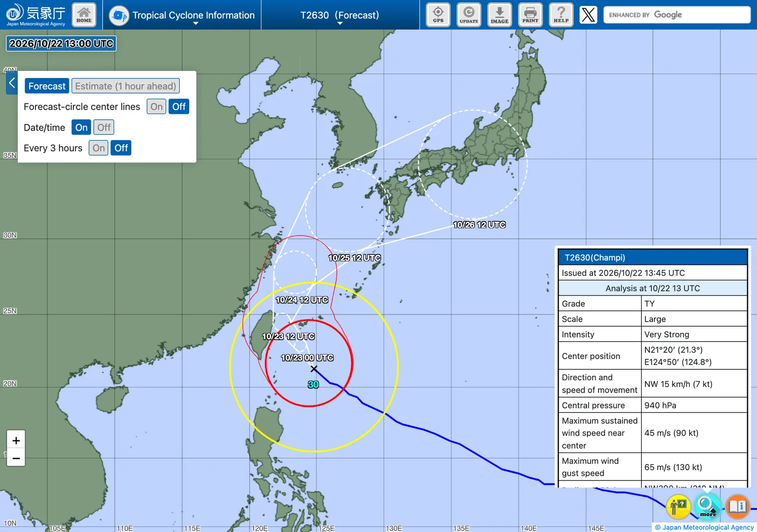
Task: Click the 'Central pressure' row label
Action: pyautogui.click(x=593, y=405)
